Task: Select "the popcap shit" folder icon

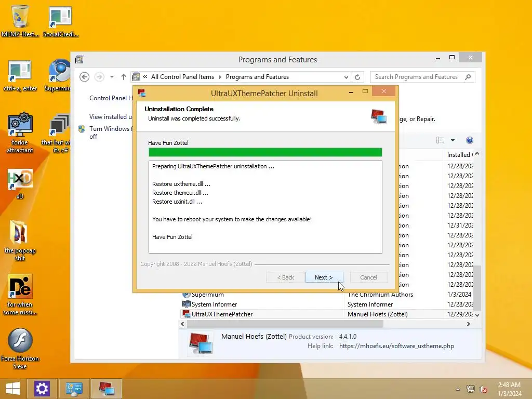Action: [x=20, y=240]
